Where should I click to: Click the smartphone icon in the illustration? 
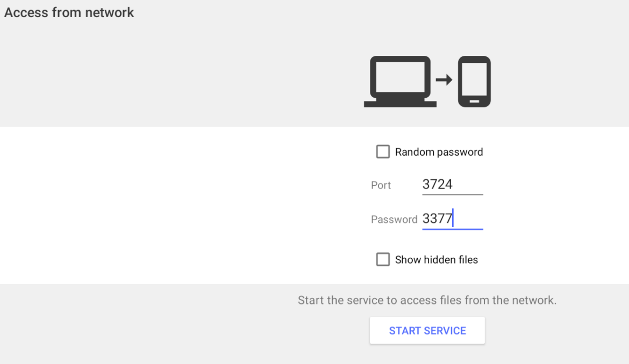475,81
